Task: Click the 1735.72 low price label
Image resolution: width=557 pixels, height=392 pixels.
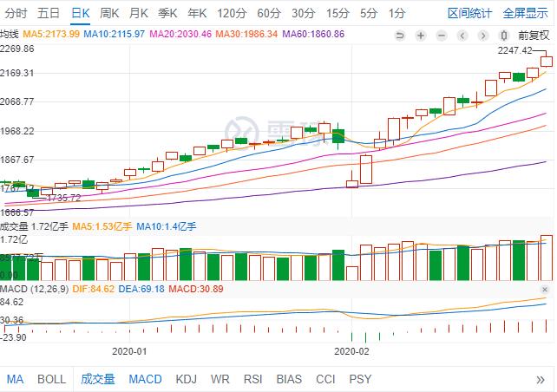Action: pyautogui.click(x=64, y=198)
